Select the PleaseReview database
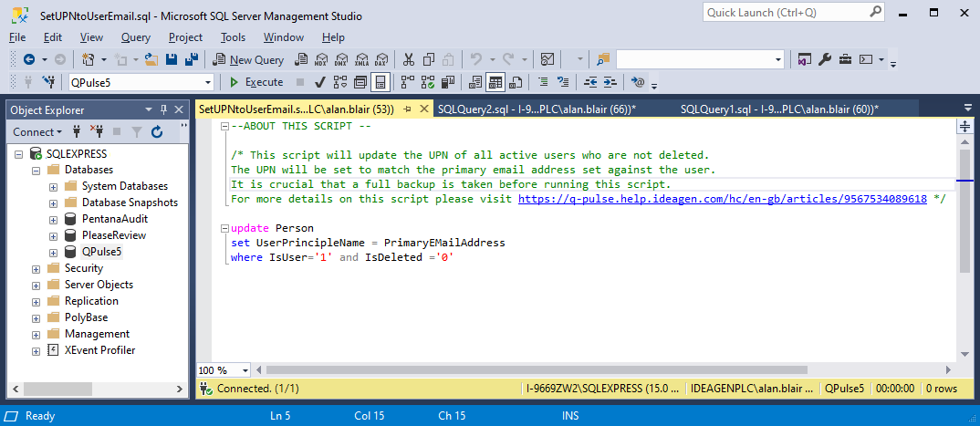The width and height of the screenshot is (980, 426). tap(114, 235)
